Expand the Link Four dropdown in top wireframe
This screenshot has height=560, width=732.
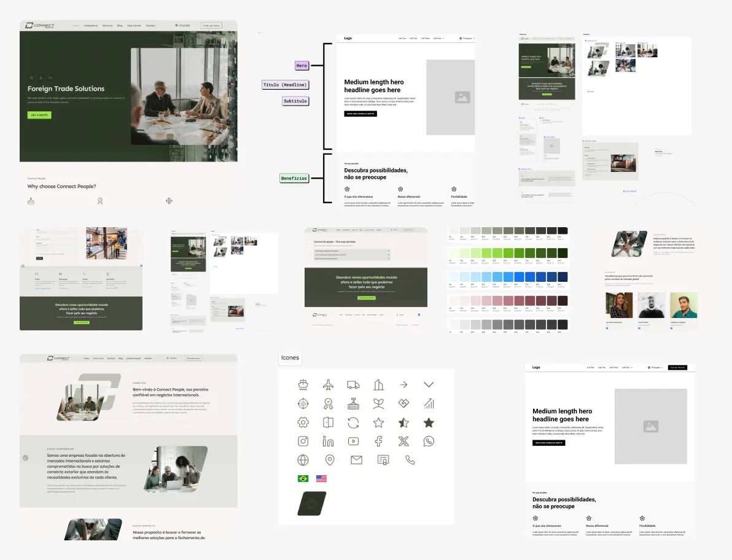[438, 38]
